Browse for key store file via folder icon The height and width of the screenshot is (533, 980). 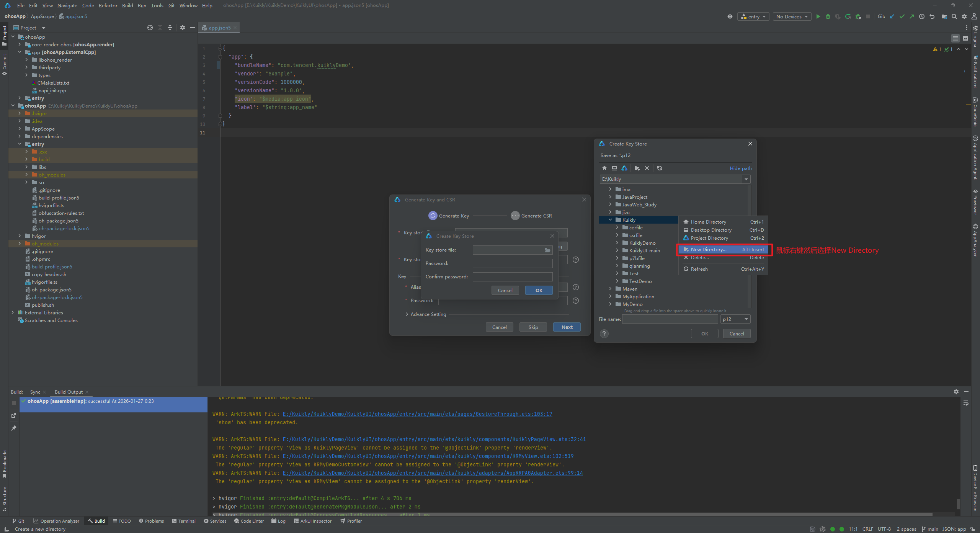(547, 250)
